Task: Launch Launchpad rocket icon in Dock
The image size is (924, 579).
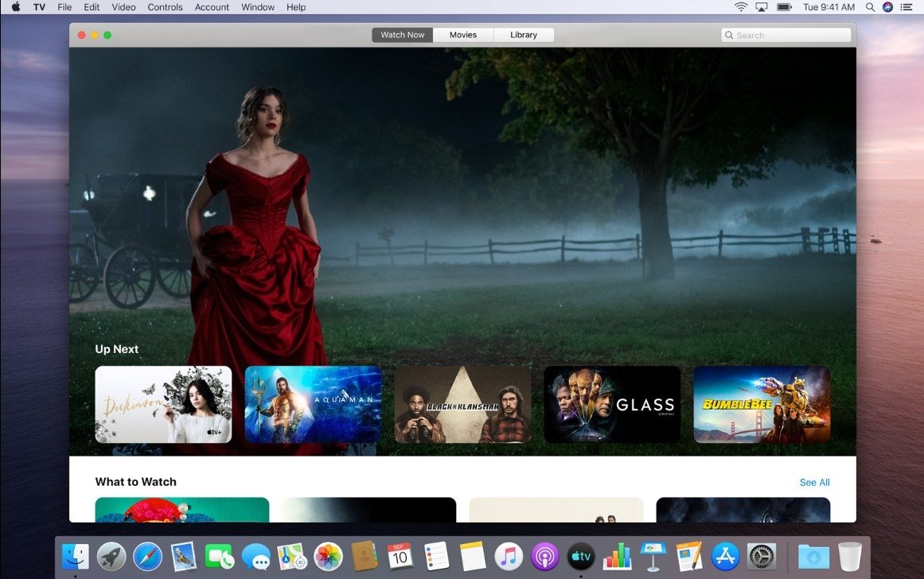Action: [x=111, y=556]
